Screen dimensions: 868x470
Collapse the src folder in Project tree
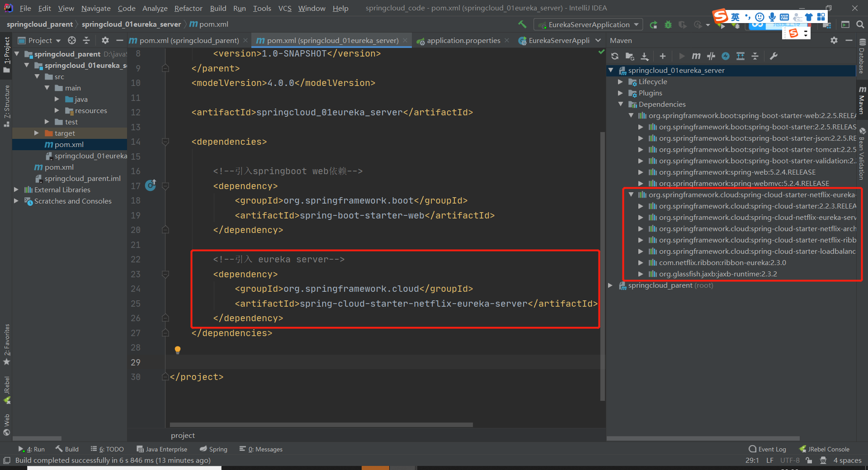(37, 76)
